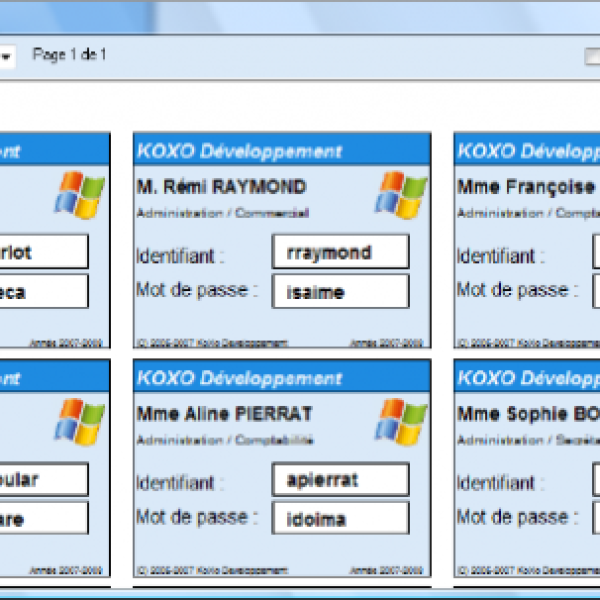Click the partially visible 'rlot' field

pos(44,252)
